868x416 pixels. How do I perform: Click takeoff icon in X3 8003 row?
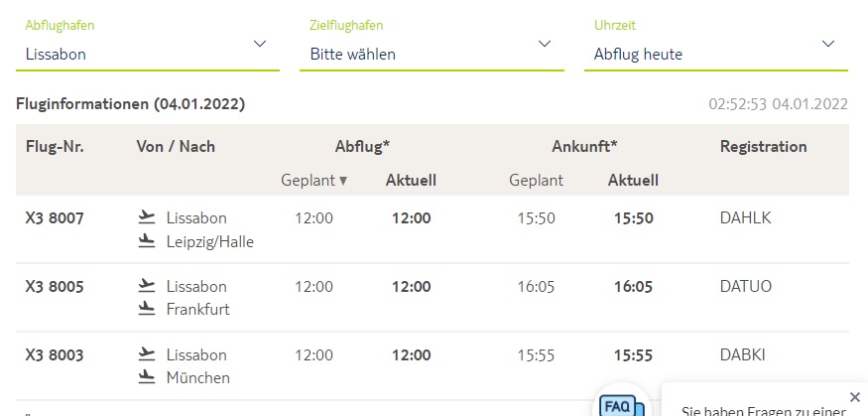[x=148, y=353]
